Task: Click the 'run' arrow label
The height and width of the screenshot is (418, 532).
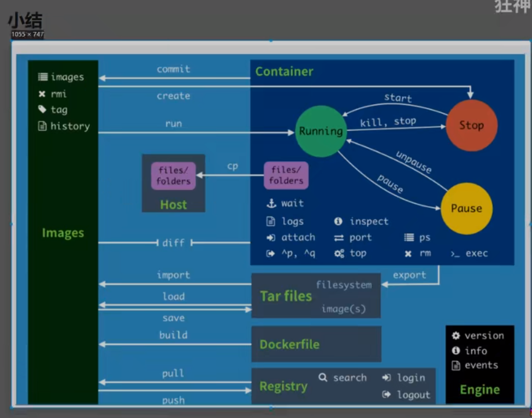Action: (x=173, y=124)
